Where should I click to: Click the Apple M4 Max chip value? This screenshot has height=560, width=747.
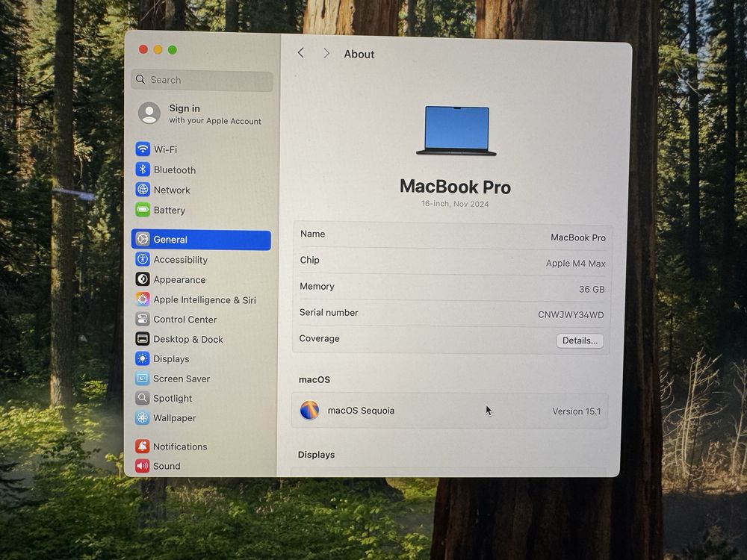[575, 264]
